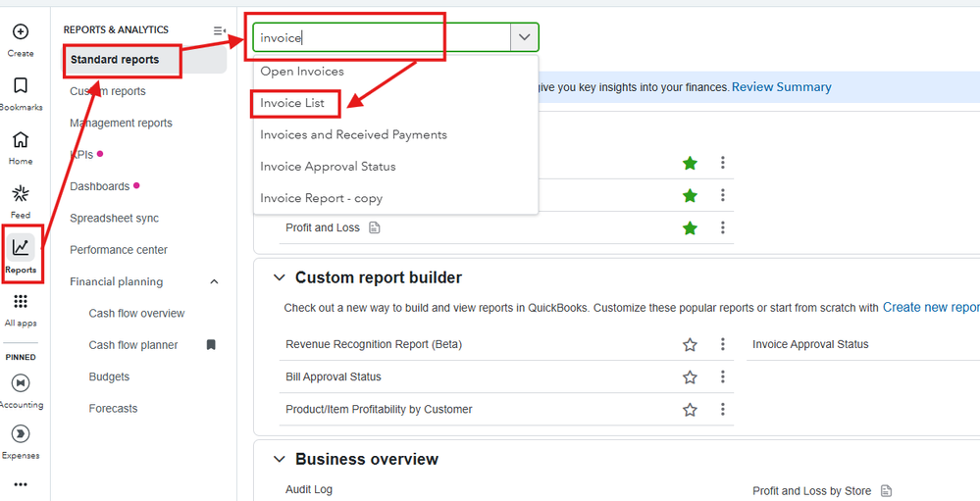Screen dimensions: 980x501
Task: Choose Open Invoices in the dropdown list
Action: point(302,71)
